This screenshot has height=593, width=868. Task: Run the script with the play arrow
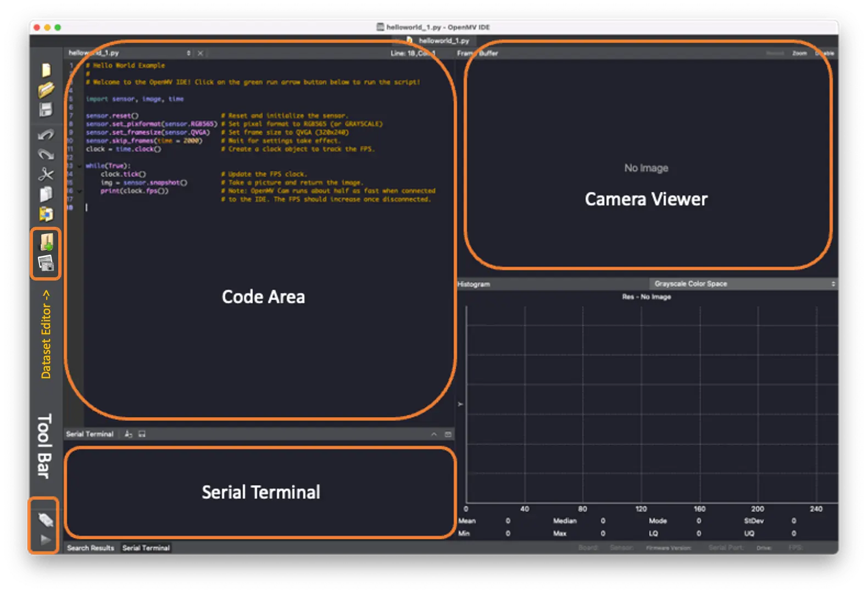tap(45, 540)
